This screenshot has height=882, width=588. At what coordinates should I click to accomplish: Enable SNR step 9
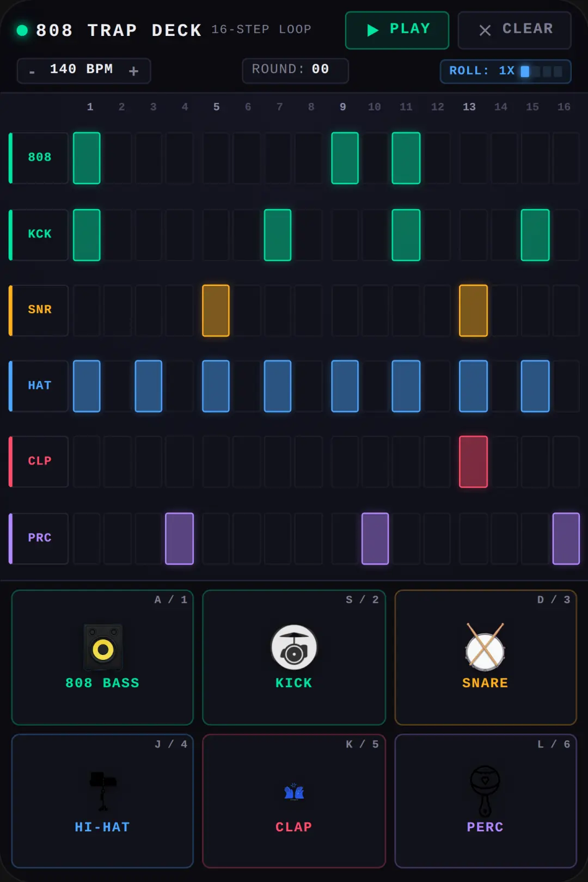click(x=345, y=310)
